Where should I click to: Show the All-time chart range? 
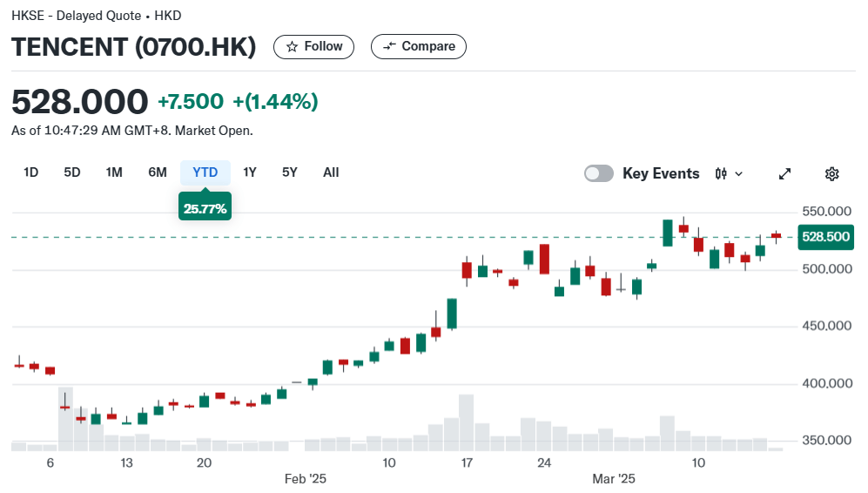coord(331,172)
